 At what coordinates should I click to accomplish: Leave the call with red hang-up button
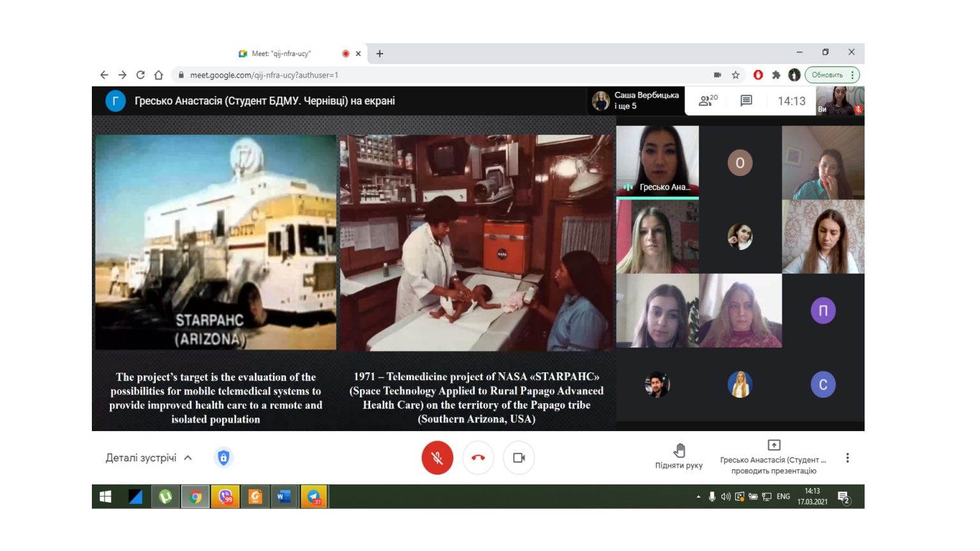(478, 457)
